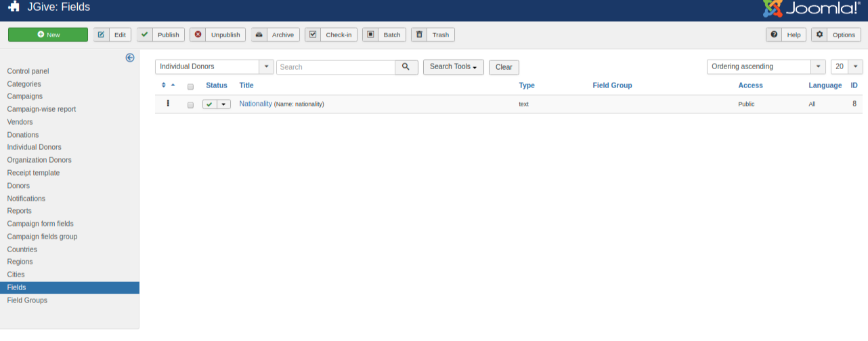Click the Unpublish red cross icon
Image resolution: width=868 pixels, height=341 pixels.
(x=198, y=35)
